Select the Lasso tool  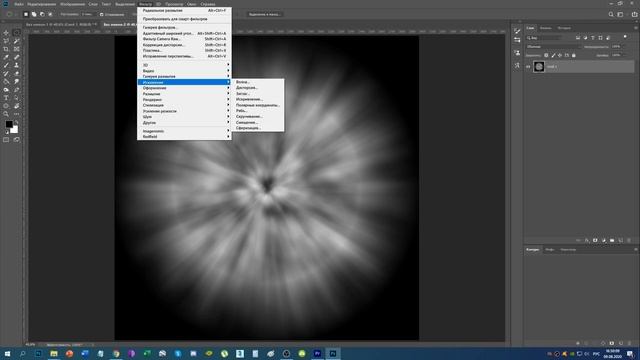pyautogui.click(x=6, y=41)
